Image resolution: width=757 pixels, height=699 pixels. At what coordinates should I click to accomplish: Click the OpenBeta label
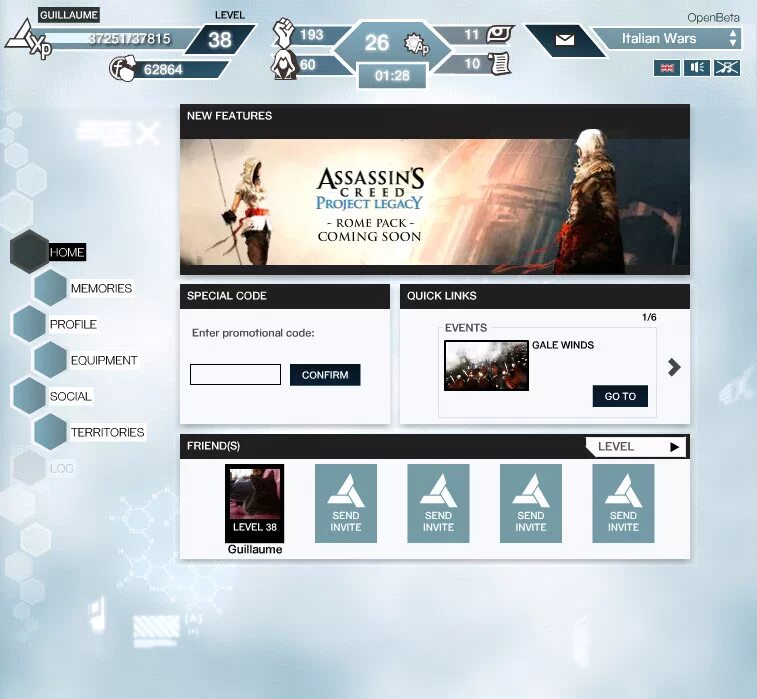point(713,18)
